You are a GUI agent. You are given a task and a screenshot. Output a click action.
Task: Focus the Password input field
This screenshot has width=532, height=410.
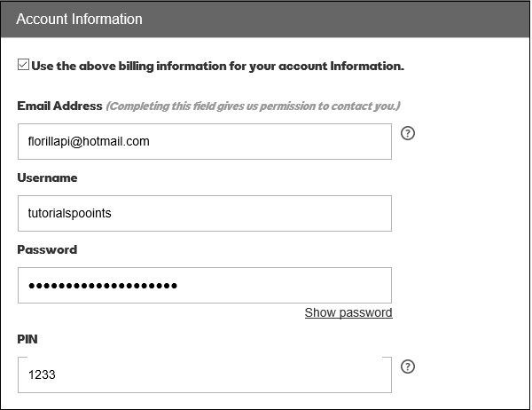pyautogui.click(x=204, y=285)
